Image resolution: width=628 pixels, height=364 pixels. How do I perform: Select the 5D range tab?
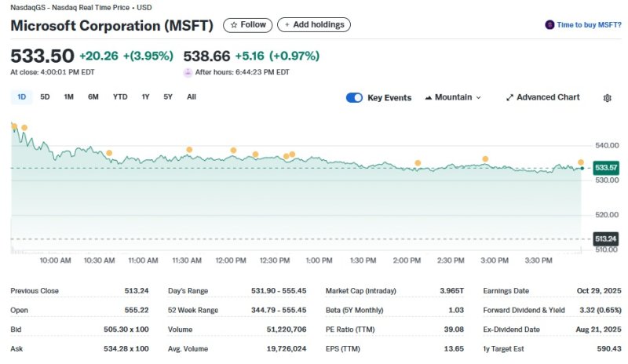point(45,97)
